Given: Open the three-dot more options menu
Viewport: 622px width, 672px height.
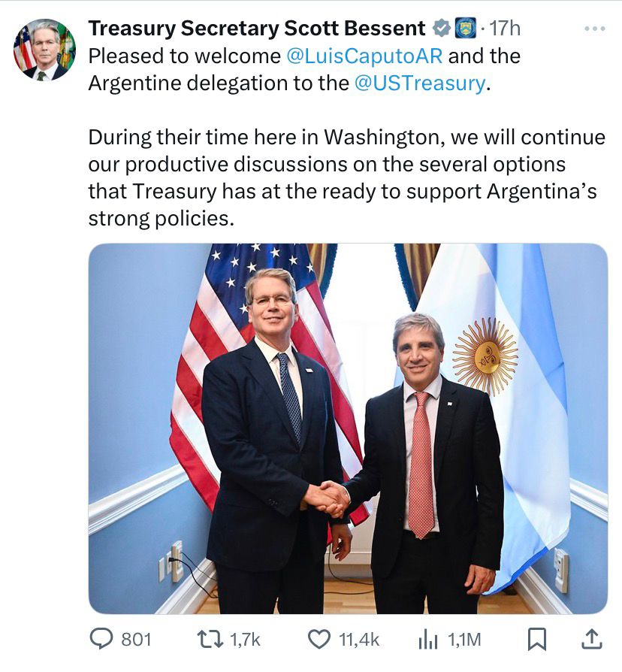Looking at the screenshot, I should pyautogui.click(x=594, y=29).
